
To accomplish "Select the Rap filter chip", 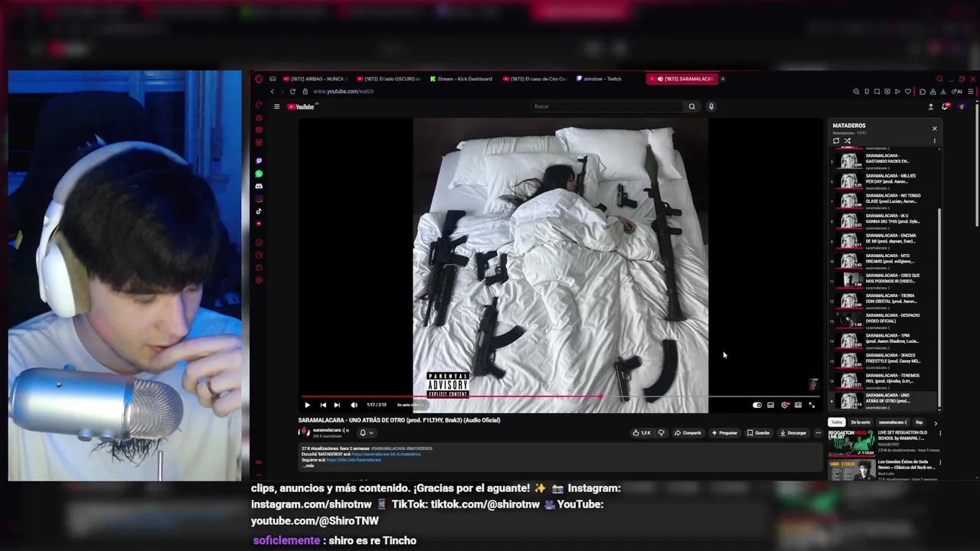I will tap(919, 422).
